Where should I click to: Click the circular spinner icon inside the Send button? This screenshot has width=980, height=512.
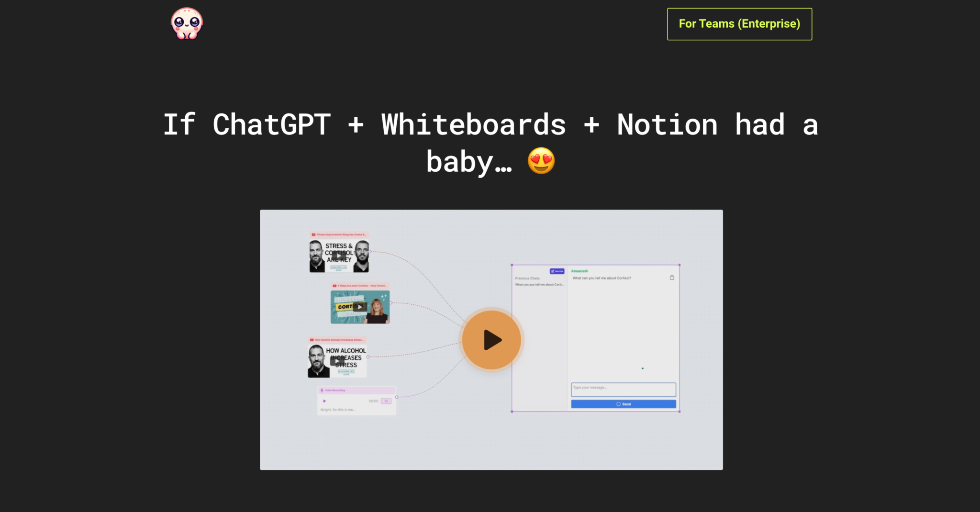(x=618, y=404)
